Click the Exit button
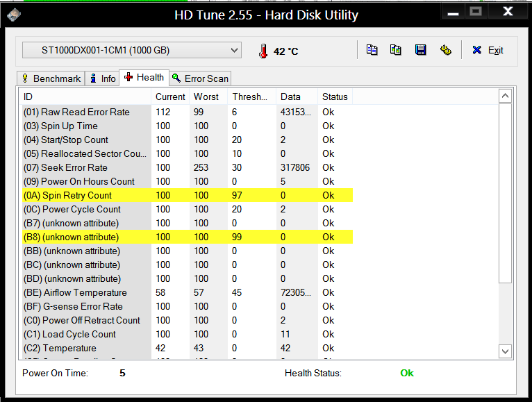 488,50
